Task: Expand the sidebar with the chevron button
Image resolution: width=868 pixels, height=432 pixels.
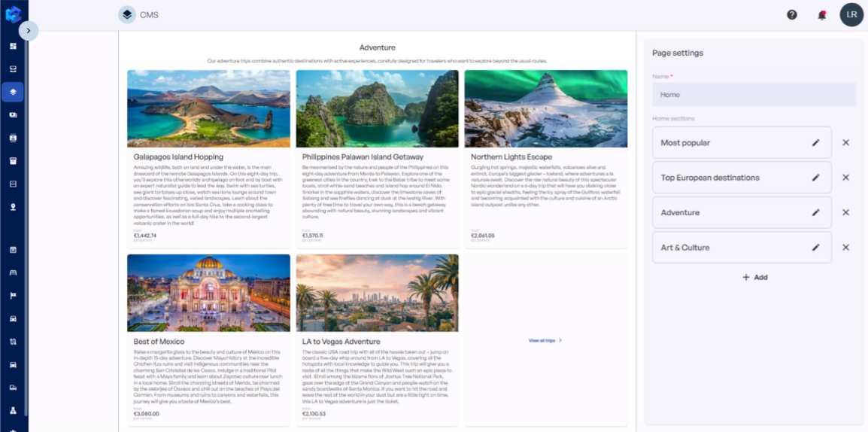Action: 29,30
